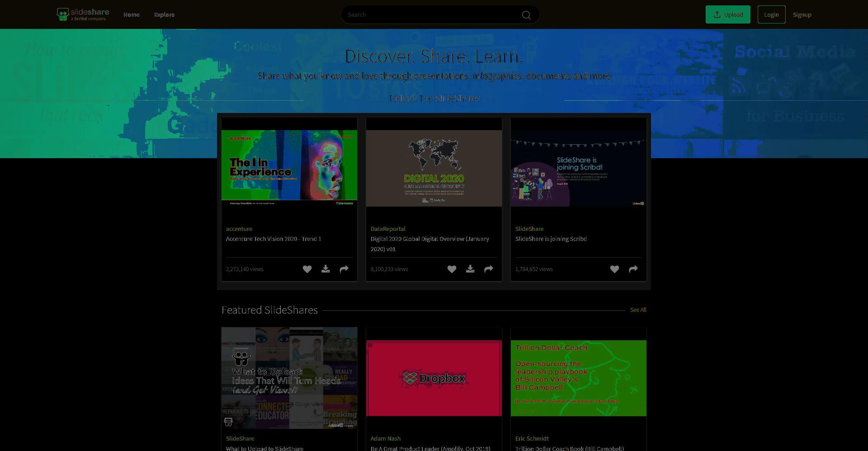Open the accenture author link

[239, 229]
